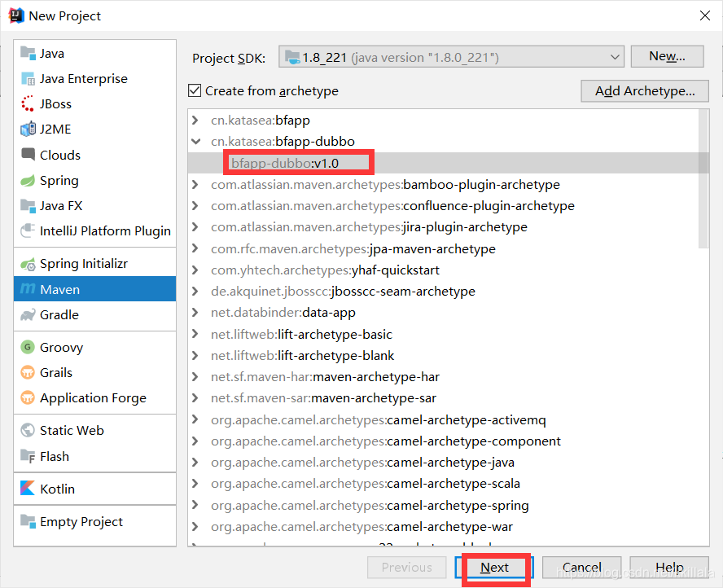This screenshot has height=588, width=723.
Task: Click the Next button
Action: 494,568
